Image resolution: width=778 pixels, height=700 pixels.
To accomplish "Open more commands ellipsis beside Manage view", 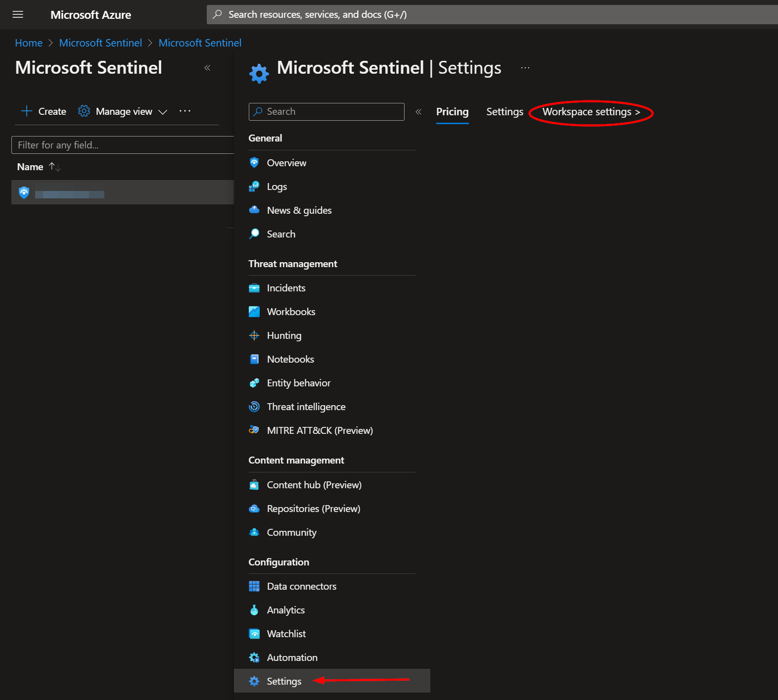I will tap(185, 111).
